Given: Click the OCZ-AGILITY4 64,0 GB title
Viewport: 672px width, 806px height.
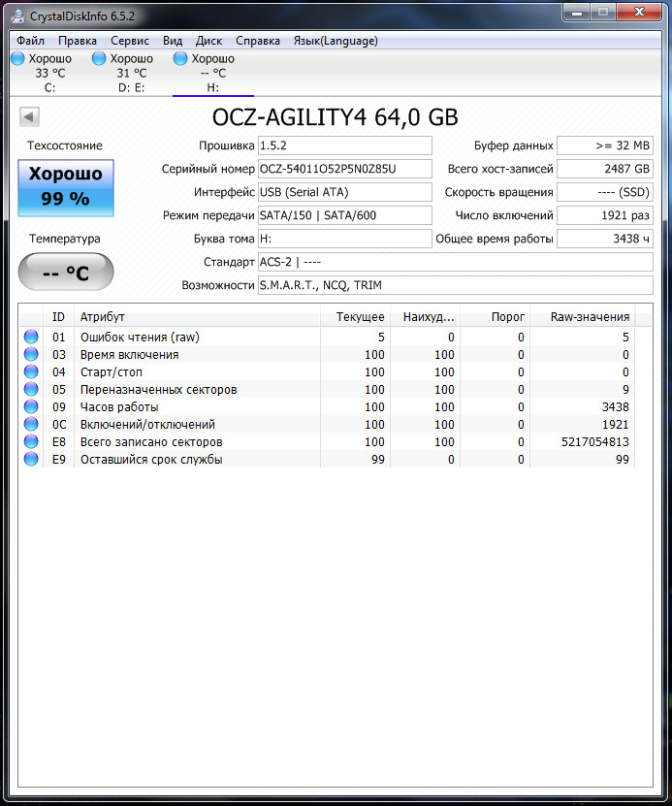Looking at the screenshot, I should [x=335, y=117].
